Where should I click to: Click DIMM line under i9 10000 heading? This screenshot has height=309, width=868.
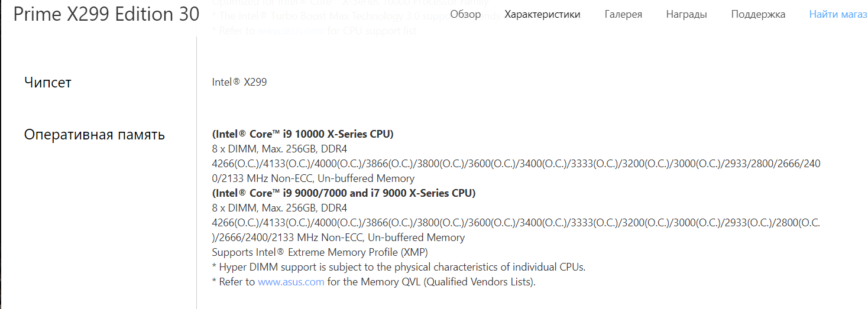point(280,149)
